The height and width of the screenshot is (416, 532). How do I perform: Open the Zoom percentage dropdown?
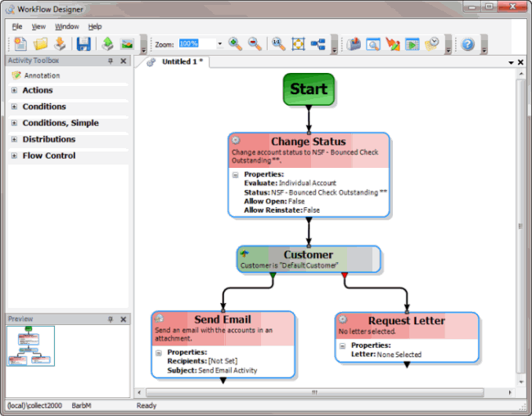pyautogui.click(x=220, y=43)
